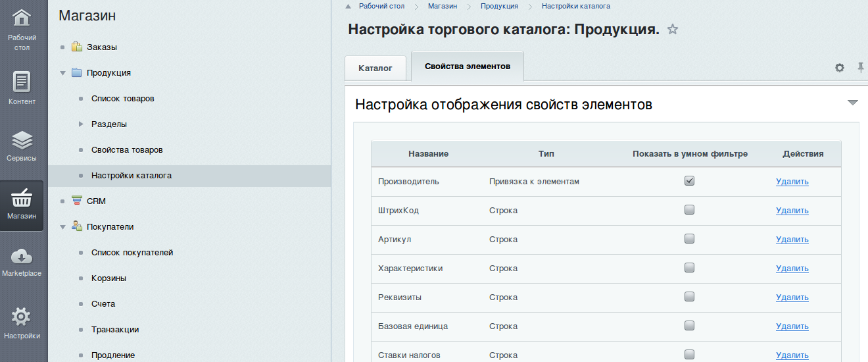The image size is (868, 362).
Task: Open Список товаров in the tree
Action: [x=123, y=99]
